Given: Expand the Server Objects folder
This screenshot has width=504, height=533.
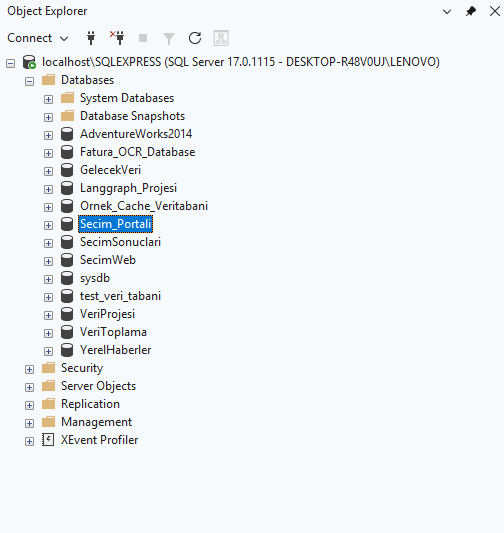Looking at the screenshot, I should (30, 388).
